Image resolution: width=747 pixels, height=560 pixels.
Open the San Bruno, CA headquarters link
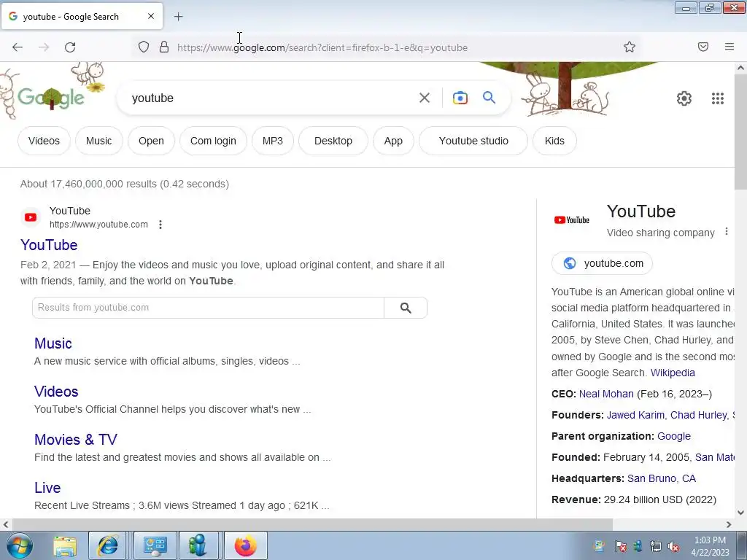pos(661,478)
